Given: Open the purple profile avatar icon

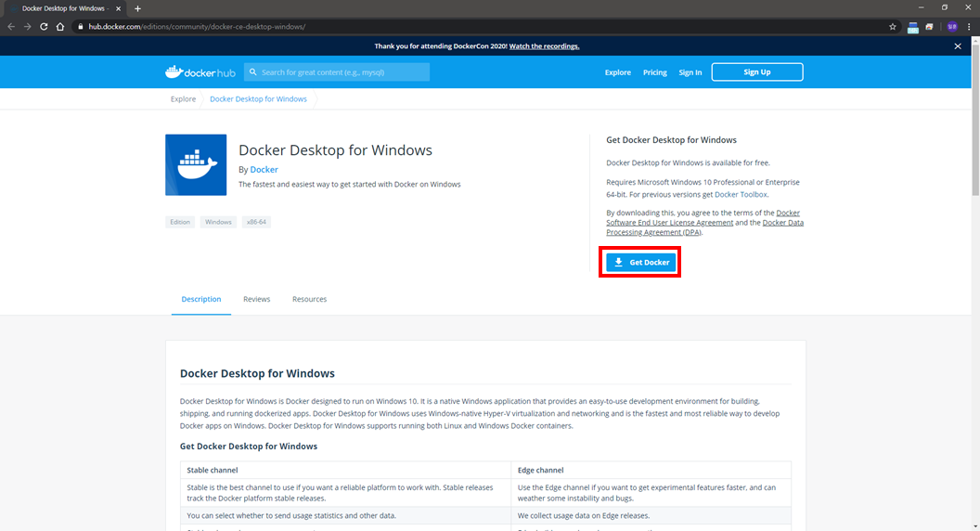Looking at the screenshot, I should [x=952, y=27].
